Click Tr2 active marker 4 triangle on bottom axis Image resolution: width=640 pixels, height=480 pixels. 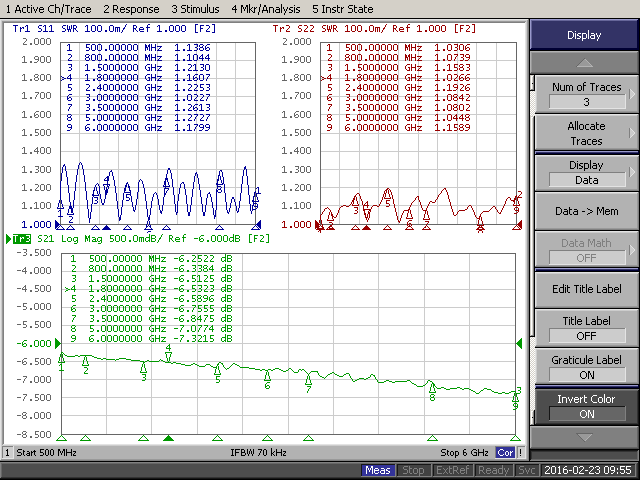pyautogui.click(x=367, y=227)
